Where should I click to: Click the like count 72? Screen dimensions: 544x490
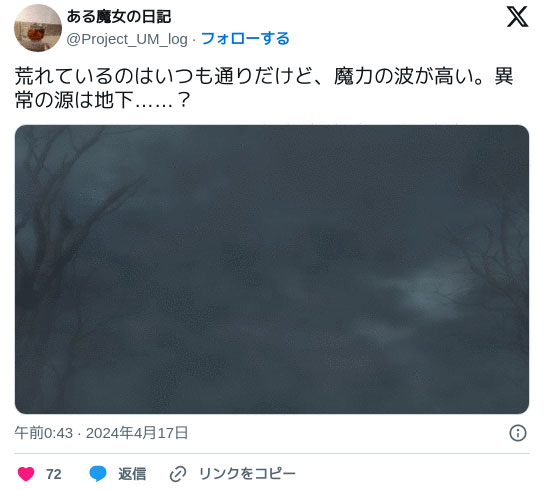[x=54, y=474]
